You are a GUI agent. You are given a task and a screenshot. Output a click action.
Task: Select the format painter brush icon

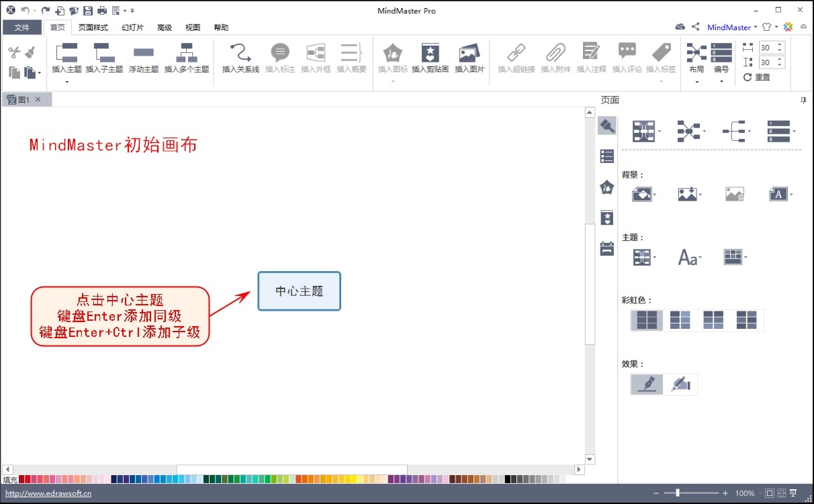(30, 52)
